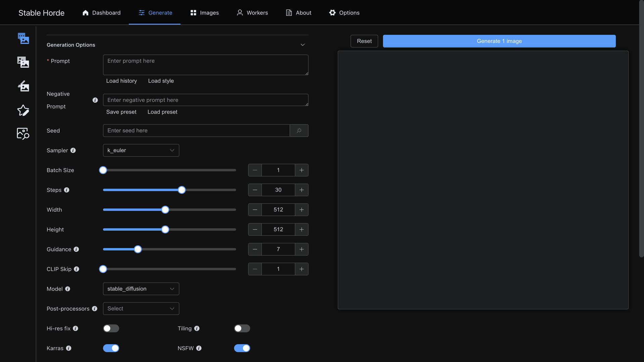Select the Text2Img mode icon in sidebar
This screenshot has width=644, height=362.
tap(23, 38)
